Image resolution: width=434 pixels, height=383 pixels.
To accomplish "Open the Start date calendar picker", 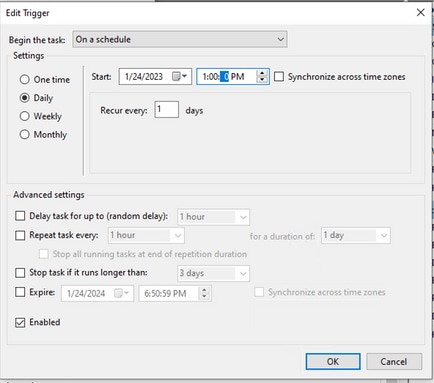I will [x=180, y=77].
